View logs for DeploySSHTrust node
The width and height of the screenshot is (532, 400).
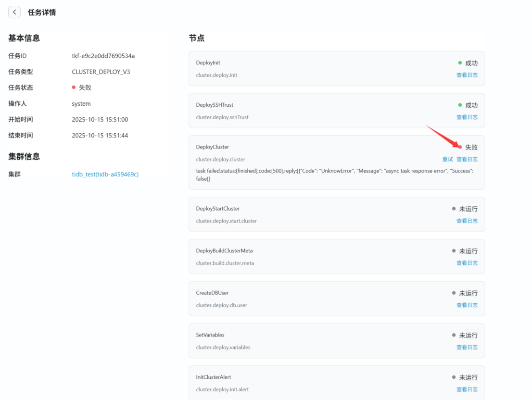tap(467, 117)
